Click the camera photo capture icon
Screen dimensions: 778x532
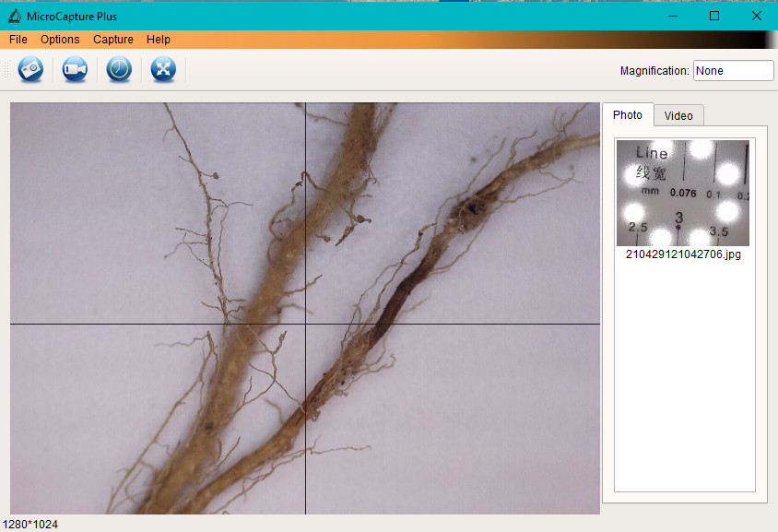click(x=31, y=70)
